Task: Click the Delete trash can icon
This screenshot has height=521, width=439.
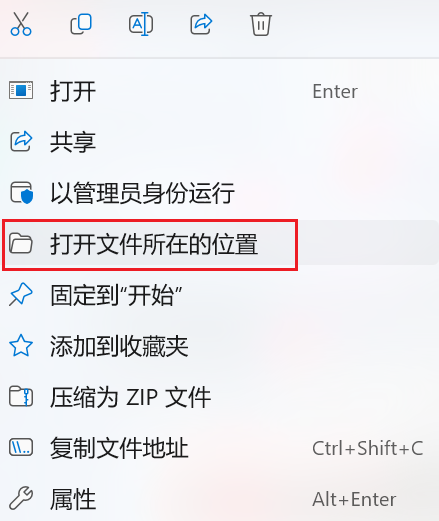Action: (261, 24)
